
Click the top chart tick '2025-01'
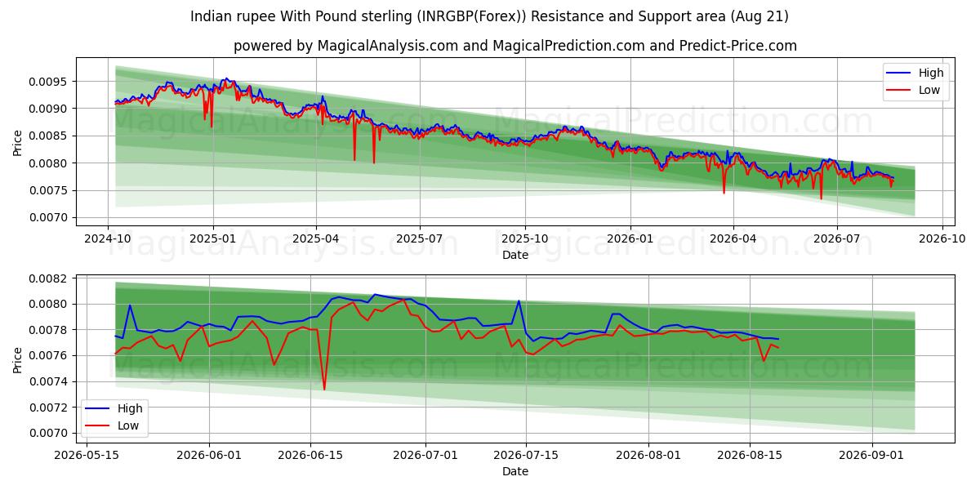[x=212, y=239]
